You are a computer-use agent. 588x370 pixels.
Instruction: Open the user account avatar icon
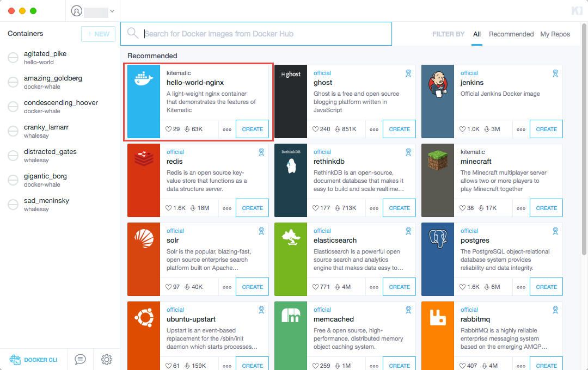pyautogui.click(x=77, y=11)
